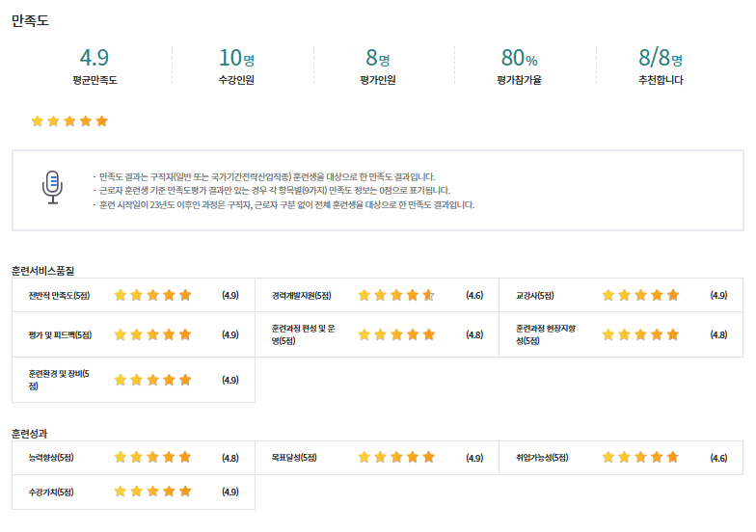This screenshot has width=756, height=532.
Task: Click the star rating for 목표달성
Action: coord(396,458)
